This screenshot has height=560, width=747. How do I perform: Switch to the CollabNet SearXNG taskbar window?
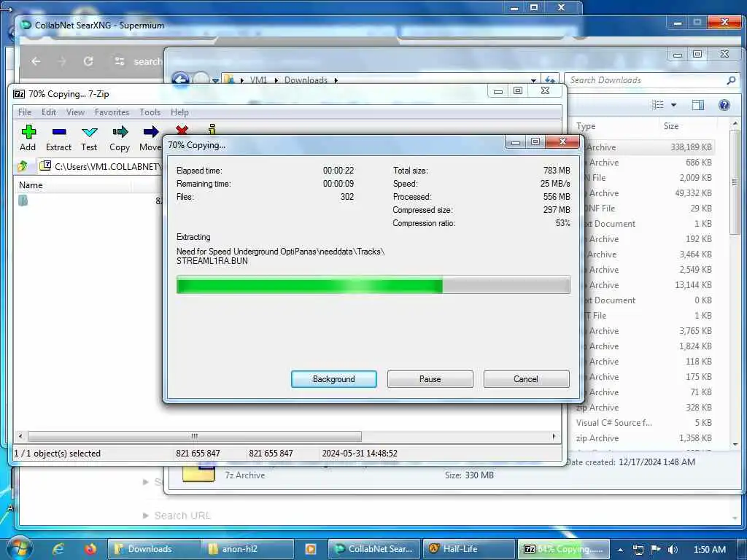pos(374,549)
